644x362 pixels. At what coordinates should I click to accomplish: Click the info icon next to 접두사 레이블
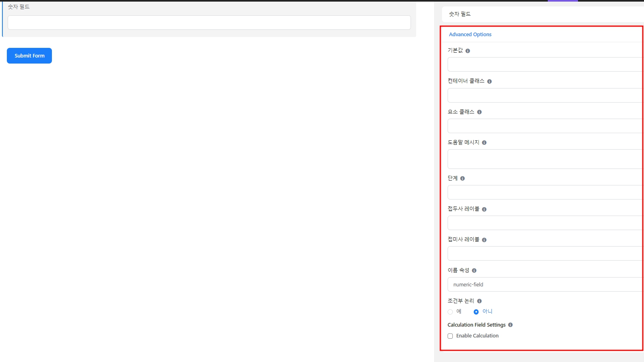coord(484,209)
